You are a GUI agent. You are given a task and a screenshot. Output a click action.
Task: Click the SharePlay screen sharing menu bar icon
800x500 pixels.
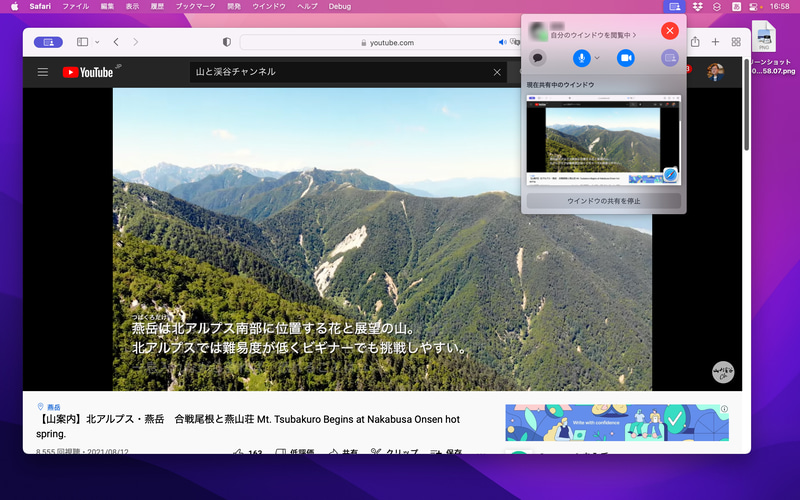(674, 6)
